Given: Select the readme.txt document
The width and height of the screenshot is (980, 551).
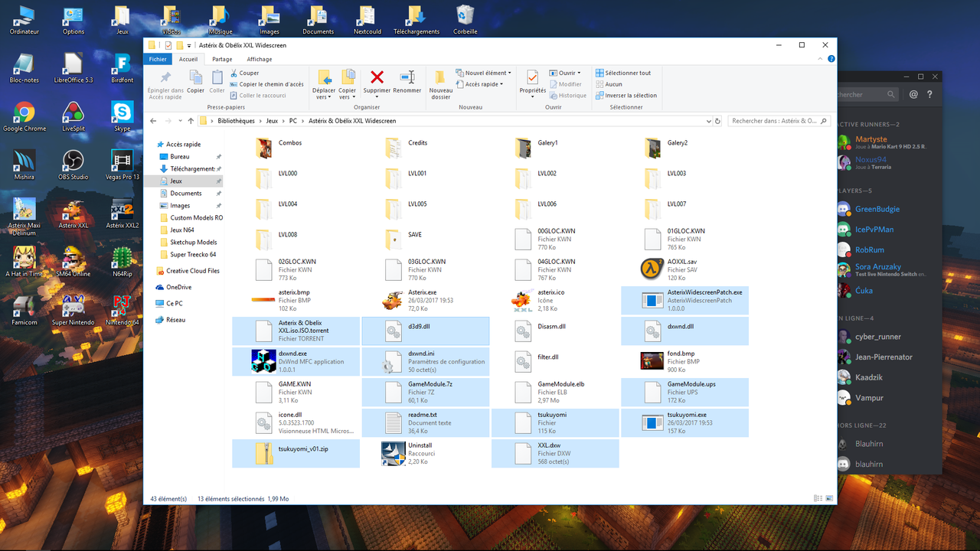Looking at the screenshot, I should click(426, 422).
